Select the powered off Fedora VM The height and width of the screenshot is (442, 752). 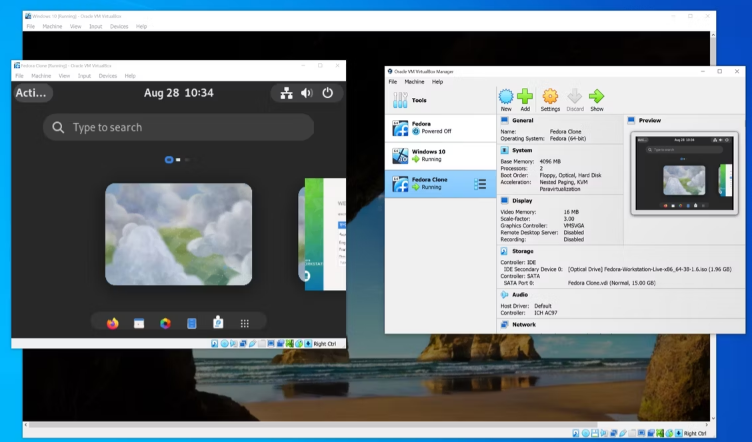tap(440, 128)
